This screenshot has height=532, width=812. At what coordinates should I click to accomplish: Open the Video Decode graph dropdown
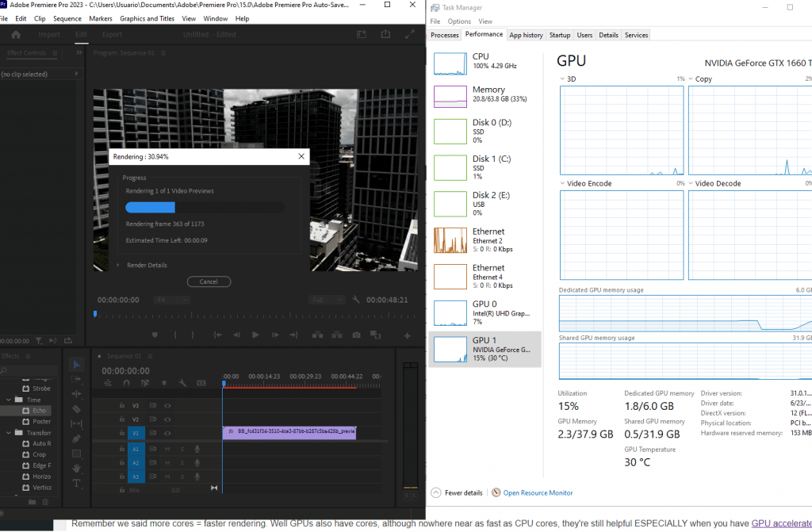[x=691, y=183]
